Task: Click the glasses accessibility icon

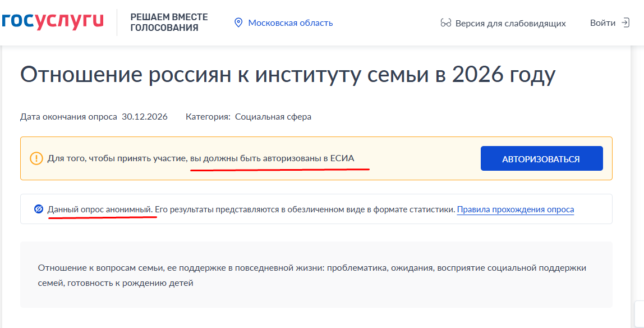Action: 445,23
